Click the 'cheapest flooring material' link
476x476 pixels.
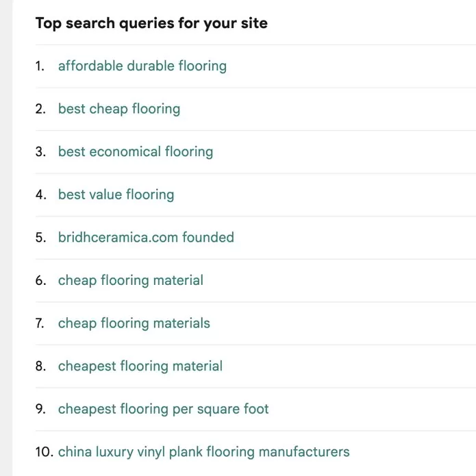pyautogui.click(x=140, y=366)
